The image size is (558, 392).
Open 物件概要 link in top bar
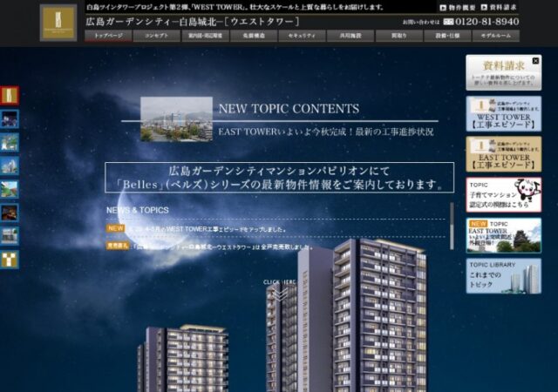(x=458, y=7)
